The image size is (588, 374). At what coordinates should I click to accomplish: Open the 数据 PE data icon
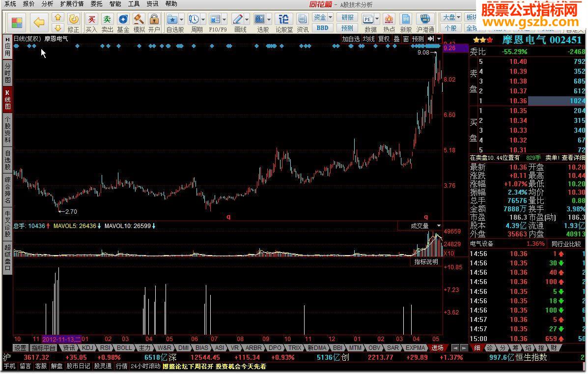368,19
